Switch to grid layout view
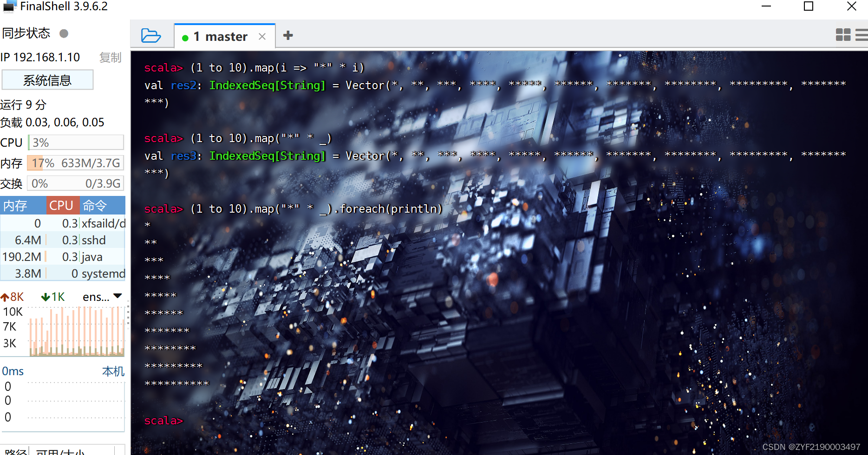 (843, 35)
